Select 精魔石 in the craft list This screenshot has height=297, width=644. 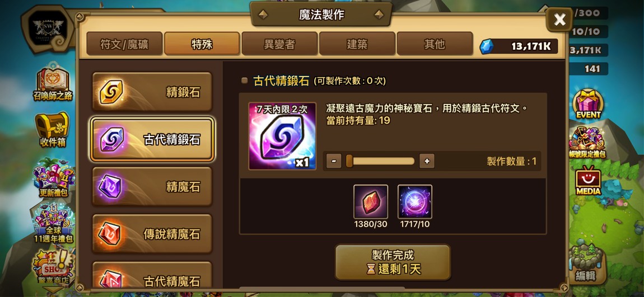tap(152, 187)
